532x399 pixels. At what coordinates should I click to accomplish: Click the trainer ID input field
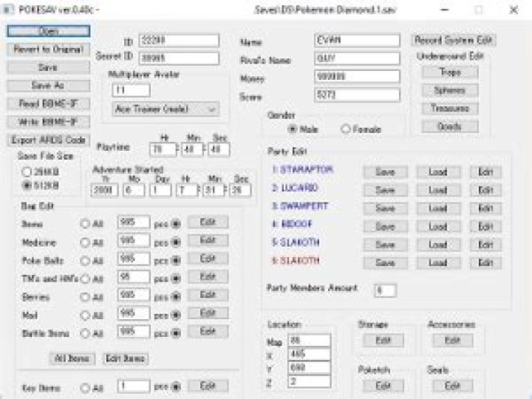point(179,41)
